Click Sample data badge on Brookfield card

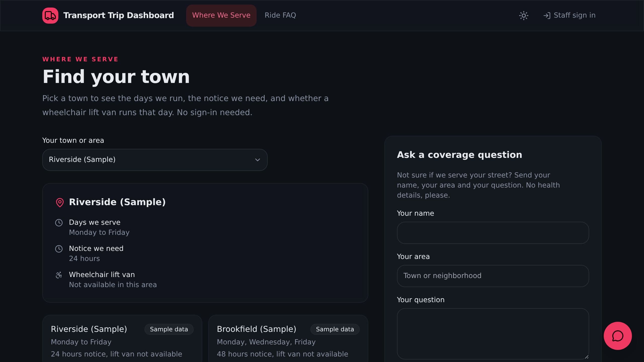[x=335, y=329]
